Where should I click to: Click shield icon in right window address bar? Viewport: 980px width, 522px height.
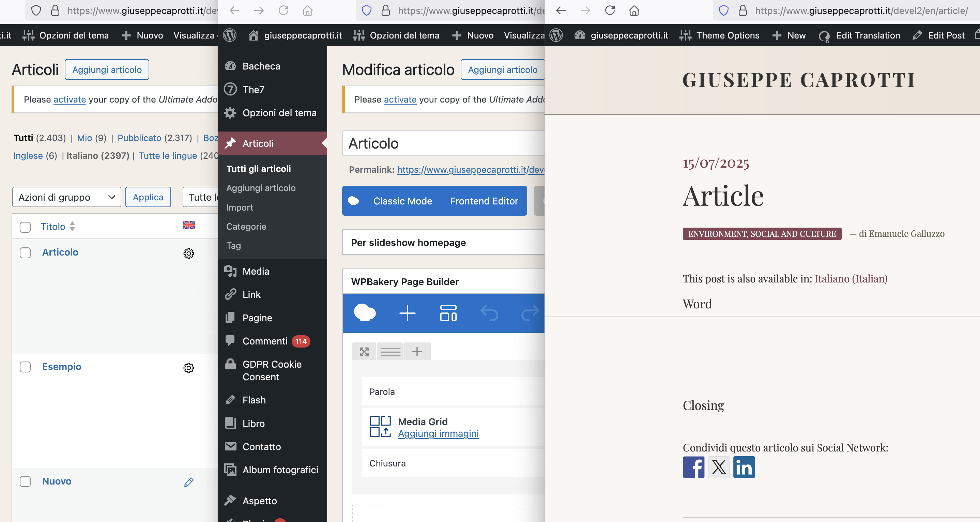point(724,10)
